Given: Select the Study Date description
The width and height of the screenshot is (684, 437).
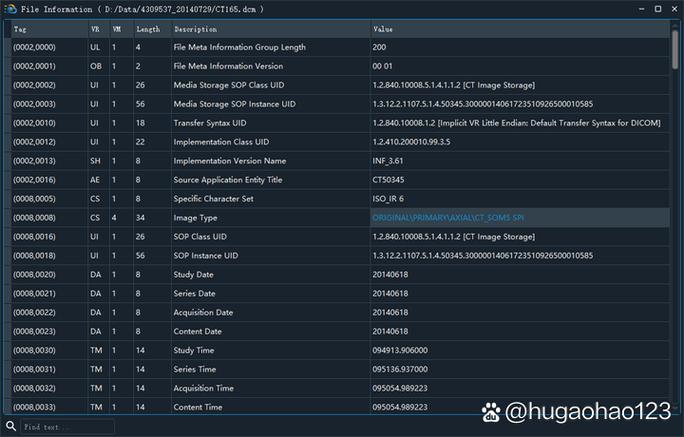Looking at the screenshot, I should [193, 275].
